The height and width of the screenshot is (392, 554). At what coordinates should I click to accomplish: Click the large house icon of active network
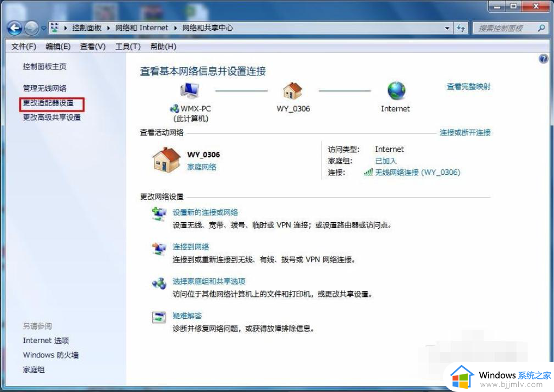coord(166,160)
